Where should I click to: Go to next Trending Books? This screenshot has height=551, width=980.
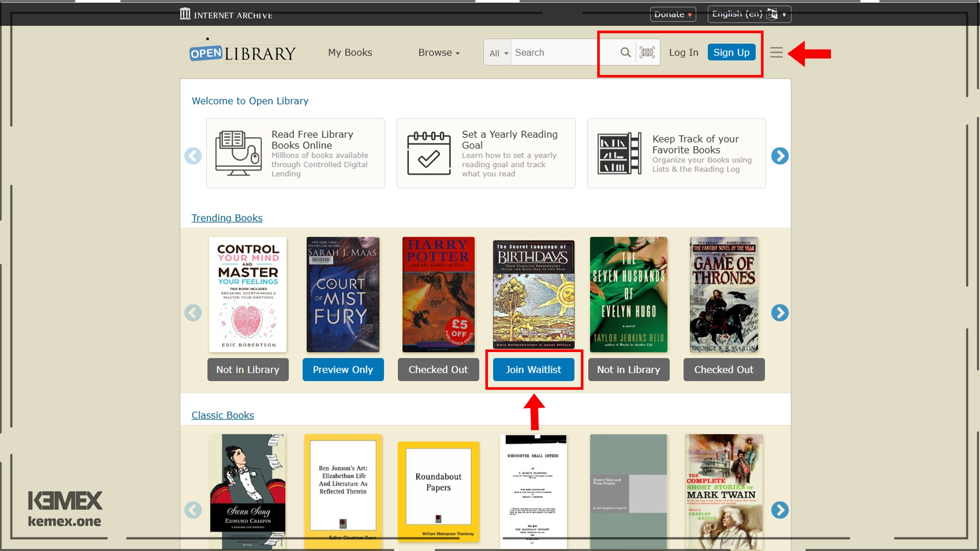(779, 313)
